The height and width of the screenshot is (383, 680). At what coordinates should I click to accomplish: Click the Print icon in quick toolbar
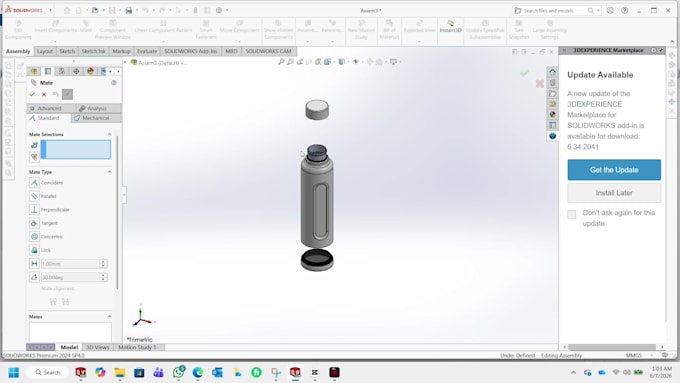click(129, 10)
